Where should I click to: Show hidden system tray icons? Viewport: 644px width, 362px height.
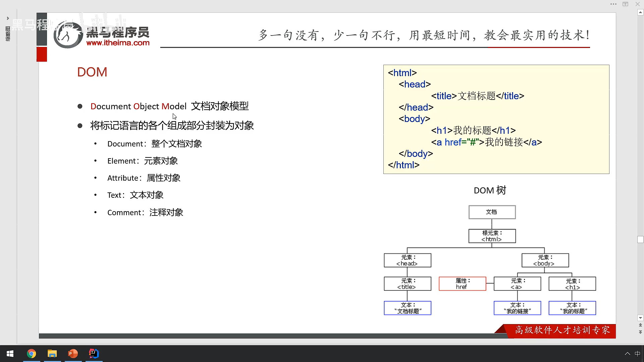click(627, 354)
